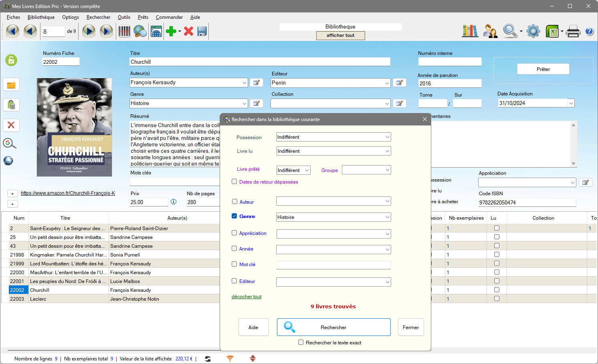Click the décocher tout link
Image resolution: width=598 pixels, height=364 pixels.
tap(246, 297)
